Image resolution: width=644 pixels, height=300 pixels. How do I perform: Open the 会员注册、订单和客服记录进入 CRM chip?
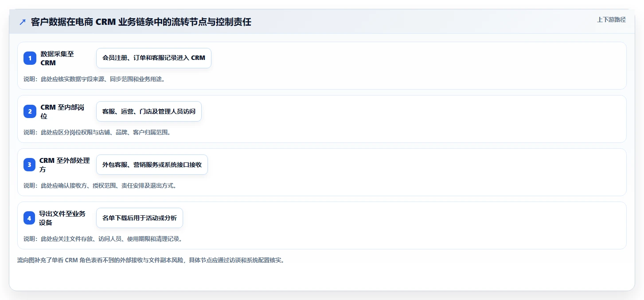pyautogui.click(x=154, y=58)
